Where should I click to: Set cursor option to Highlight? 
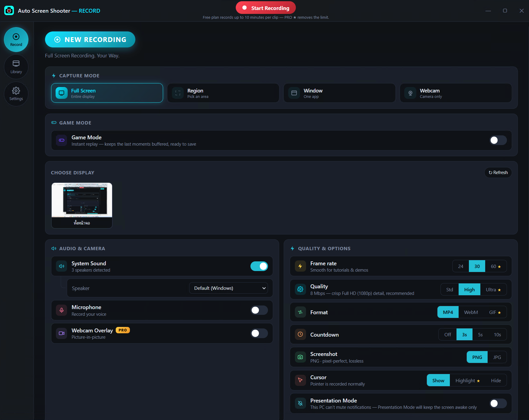468,380
